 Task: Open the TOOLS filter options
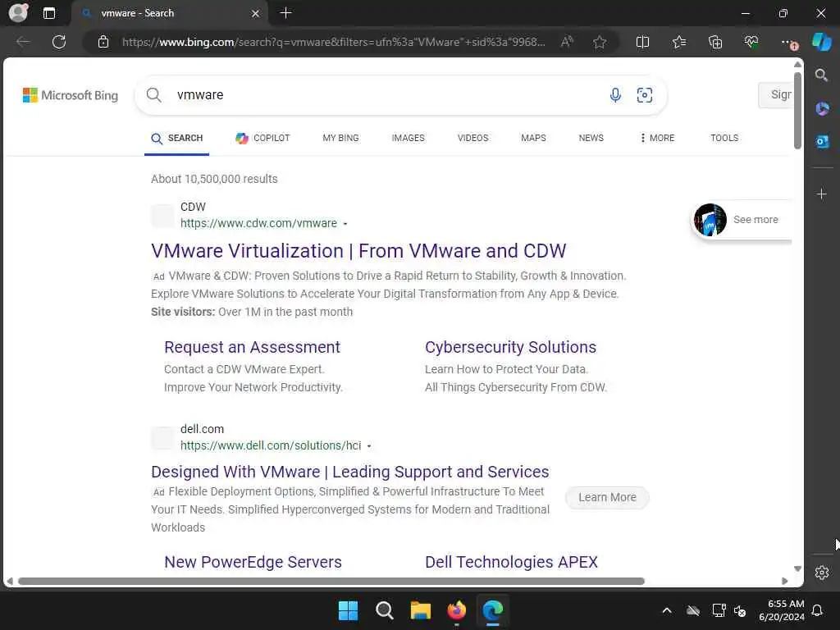pyautogui.click(x=724, y=138)
